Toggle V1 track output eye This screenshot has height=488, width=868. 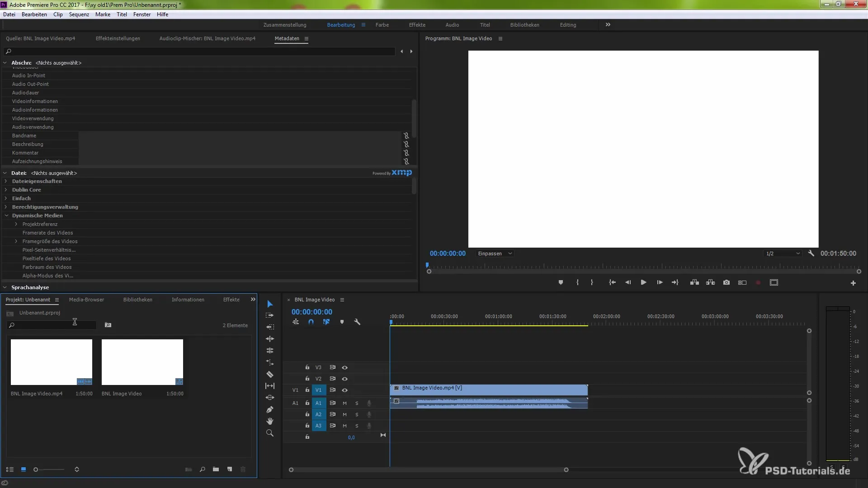coord(344,390)
